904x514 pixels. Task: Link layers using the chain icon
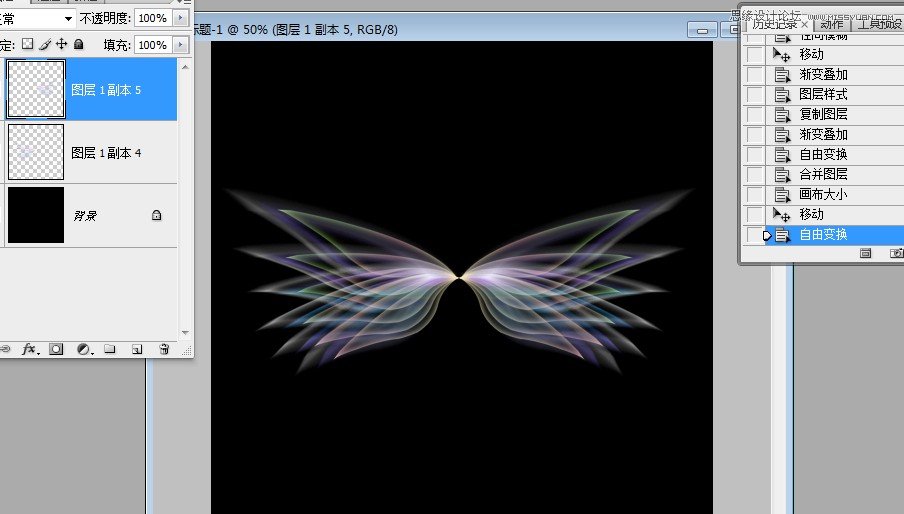tap(5, 349)
